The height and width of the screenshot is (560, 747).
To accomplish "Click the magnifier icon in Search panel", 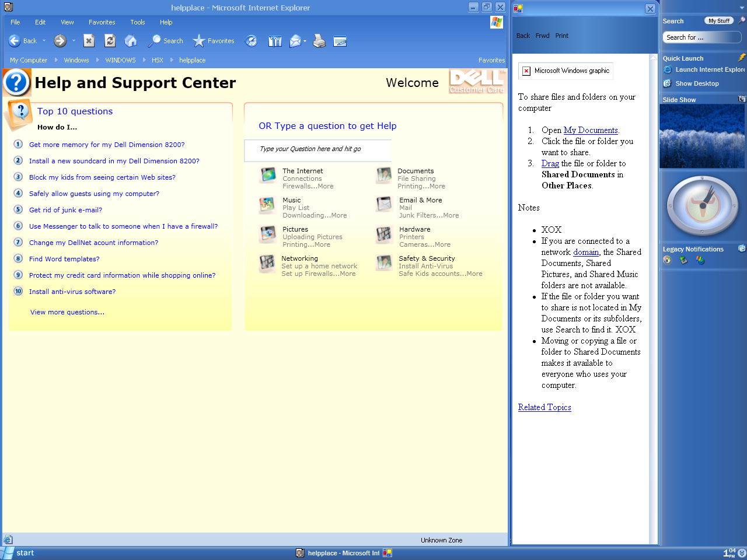I will click(x=742, y=20).
